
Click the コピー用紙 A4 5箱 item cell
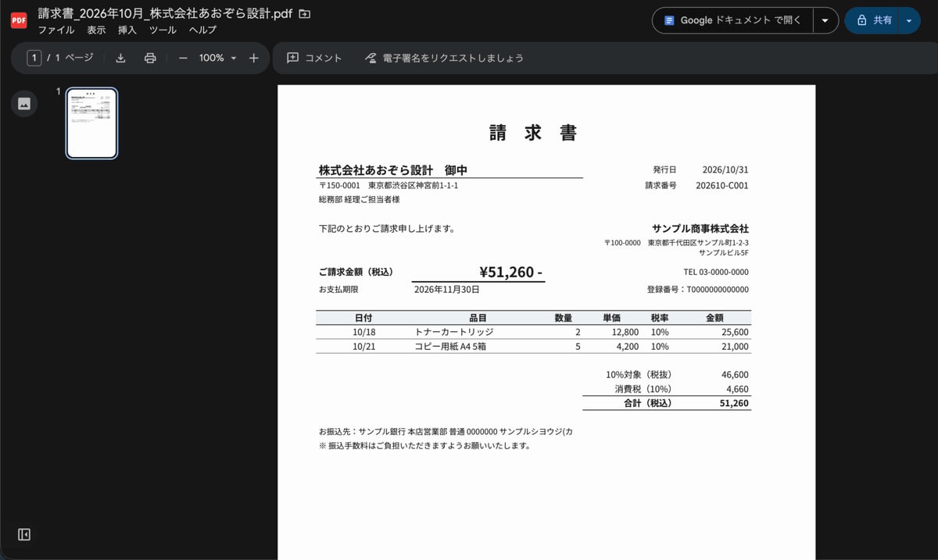(x=450, y=346)
